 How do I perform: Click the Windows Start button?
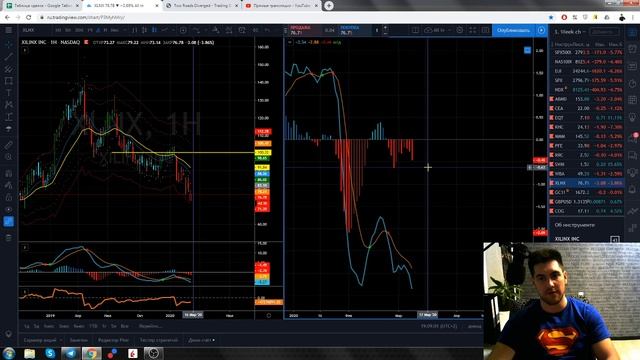click(9, 353)
